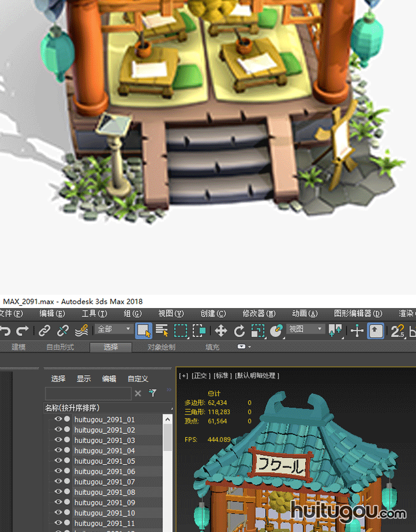Open the 全部 selection filter dropdown
Screen dimensions: 416x532
tap(114, 329)
